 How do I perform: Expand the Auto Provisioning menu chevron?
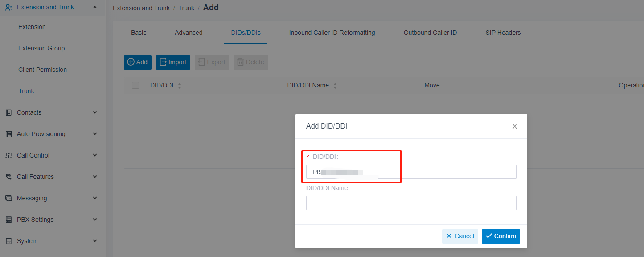point(94,134)
